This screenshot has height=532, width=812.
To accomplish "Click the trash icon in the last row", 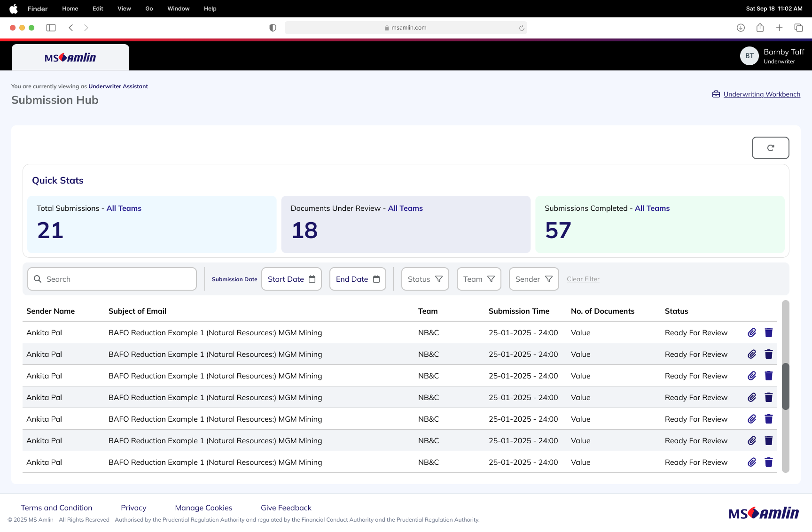I will [x=769, y=462].
